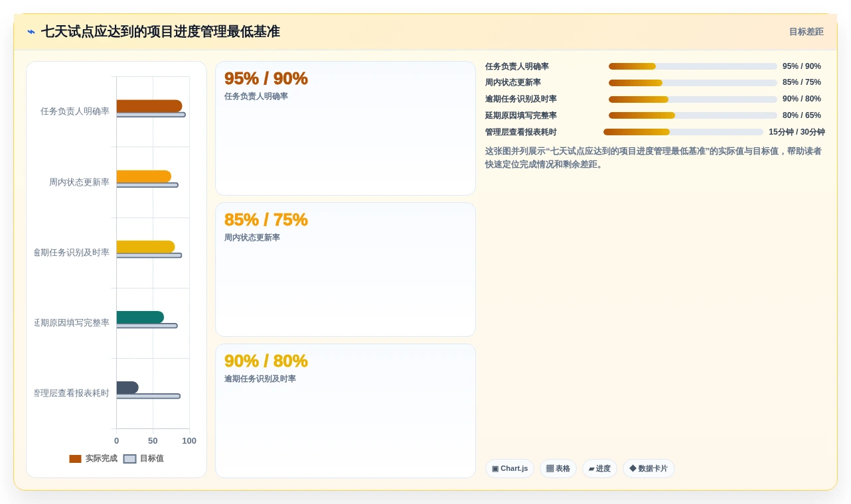851x504 pixels.
Task: Click the 延期原因填写完整率 progress bar
Action: 693,115
